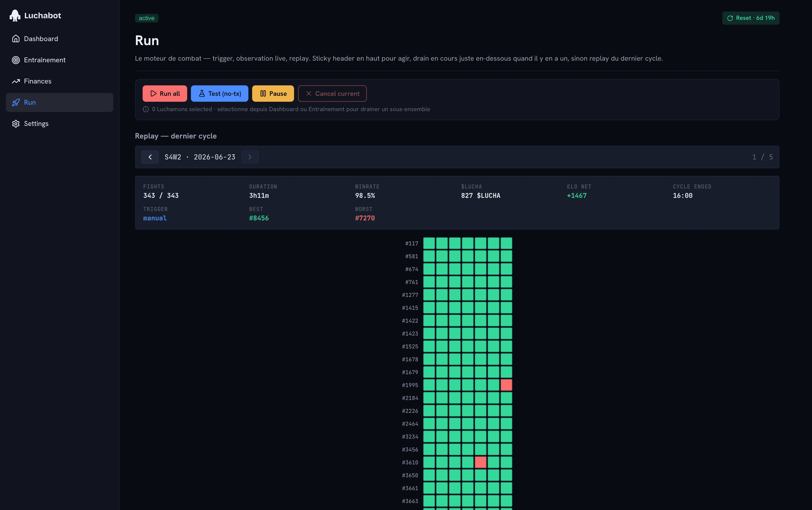Click the manual trigger value
This screenshot has height=510, width=812.
click(155, 218)
